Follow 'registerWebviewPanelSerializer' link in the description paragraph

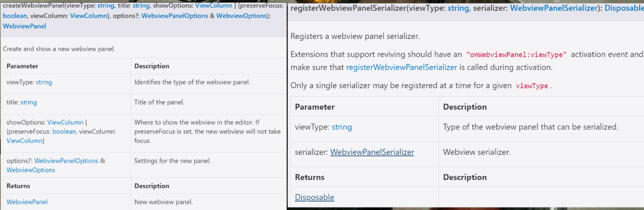point(401,68)
